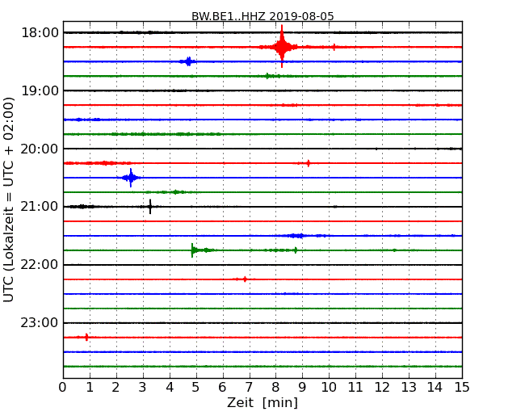Click the x-axis tick label 7

coord(249,387)
